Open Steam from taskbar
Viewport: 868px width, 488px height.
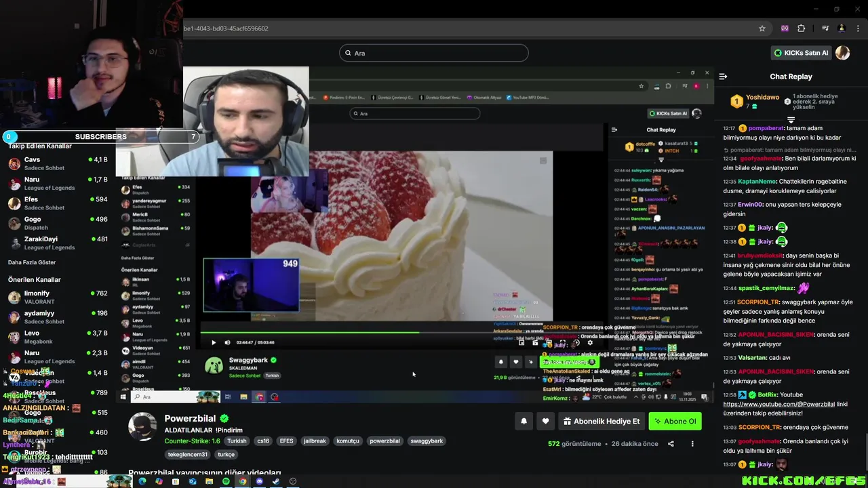[276, 481]
